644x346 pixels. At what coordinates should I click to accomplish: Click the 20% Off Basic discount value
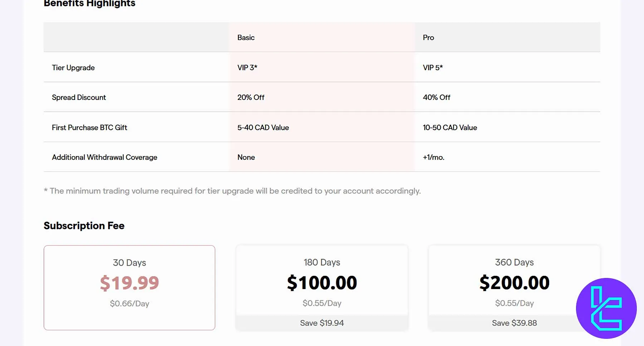251,97
